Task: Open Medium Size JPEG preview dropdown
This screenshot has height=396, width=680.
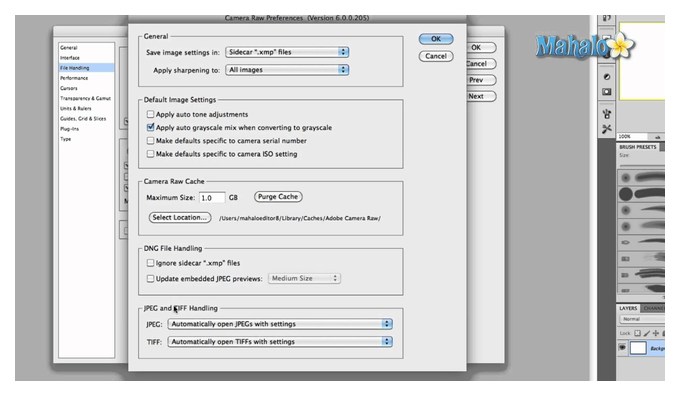Action: pos(304,278)
